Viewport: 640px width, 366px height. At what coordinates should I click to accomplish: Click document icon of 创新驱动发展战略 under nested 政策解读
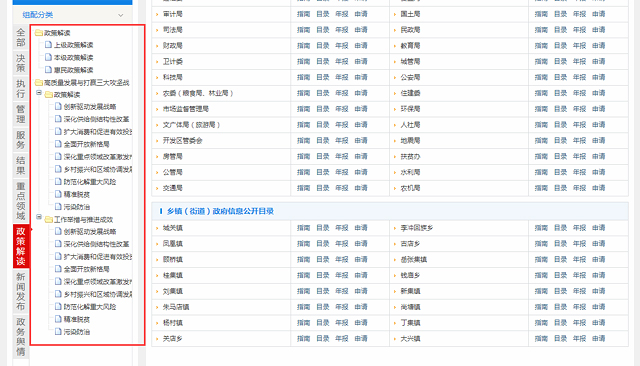[58, 106]
